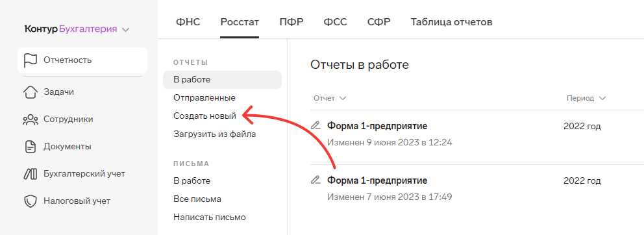Click 2022 год in the 7 июня row
Screen dimensions: 644x235
(582, 180)
